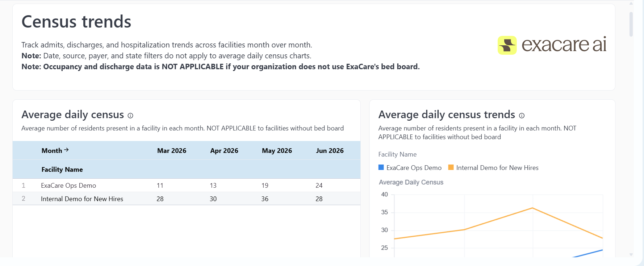644x266 pixels.
Task: Sort by the Month column arrow
Action: pyautogui.click(x=66, y=150)
